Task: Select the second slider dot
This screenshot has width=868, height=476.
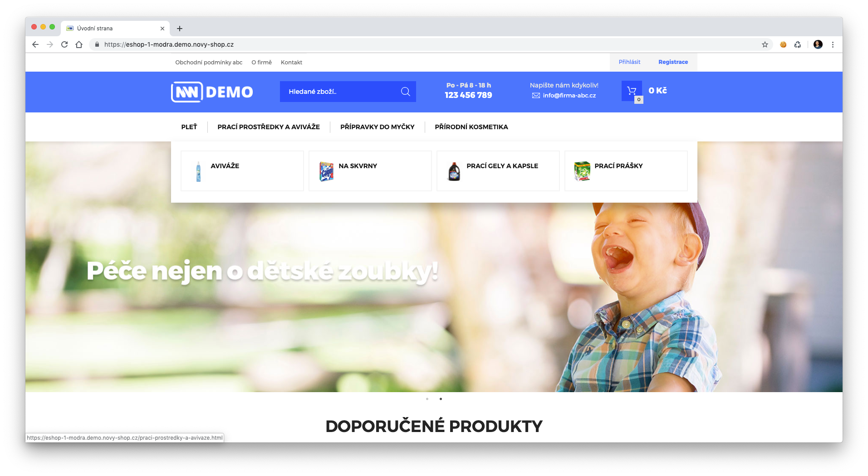Action: tap(441, 399)
